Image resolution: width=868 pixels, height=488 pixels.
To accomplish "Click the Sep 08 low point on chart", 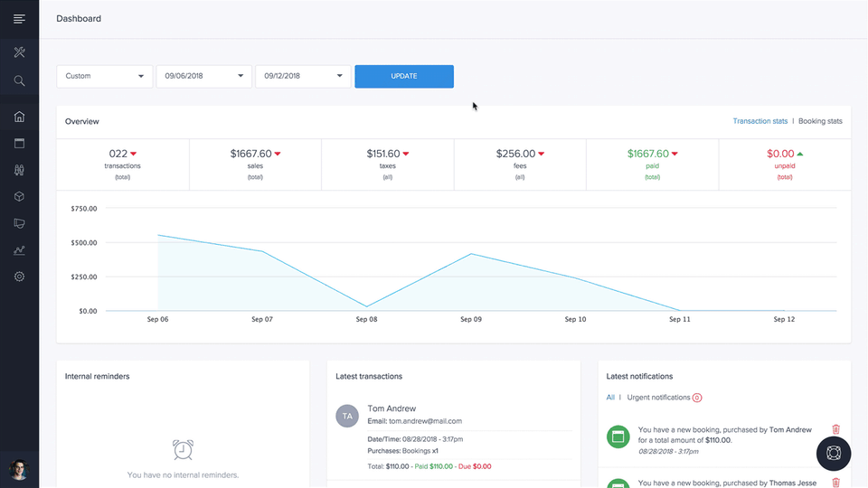I will 366,306.
